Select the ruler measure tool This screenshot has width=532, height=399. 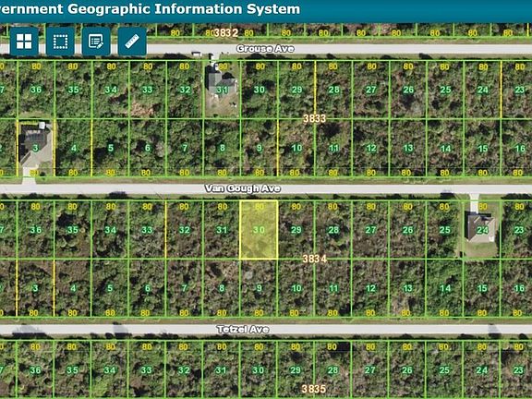pyautogui.click(x=132, y=42)
